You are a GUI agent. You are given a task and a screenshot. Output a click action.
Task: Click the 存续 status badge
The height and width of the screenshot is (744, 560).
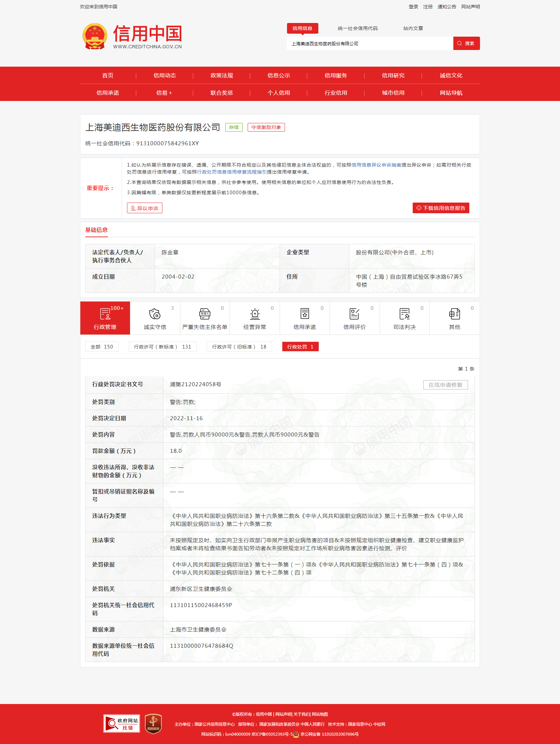(234, 128)
